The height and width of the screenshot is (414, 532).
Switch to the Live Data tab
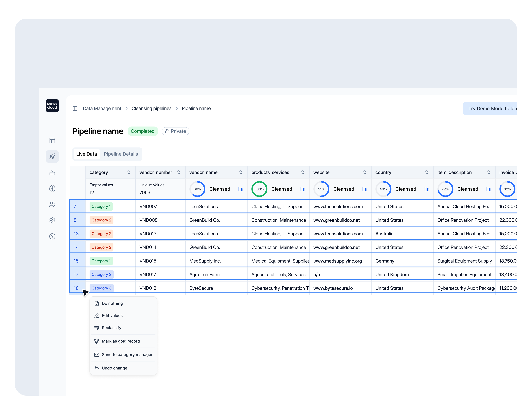[86, 154]
